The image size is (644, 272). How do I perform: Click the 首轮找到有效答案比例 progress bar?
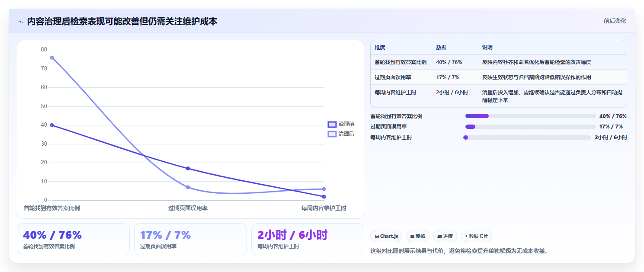point(530,116)
